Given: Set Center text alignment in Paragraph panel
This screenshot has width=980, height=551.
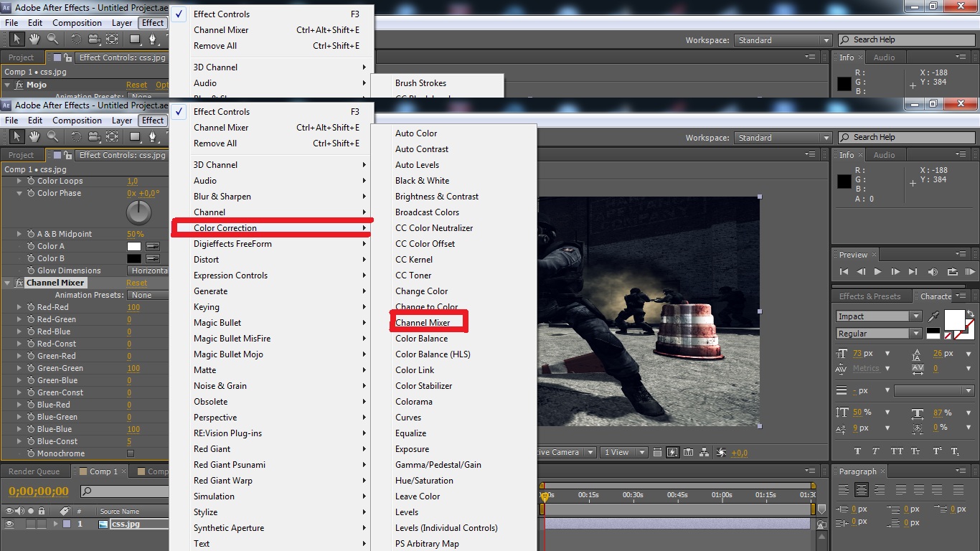Looking at the screenshot, I should (x=862, y=490).
